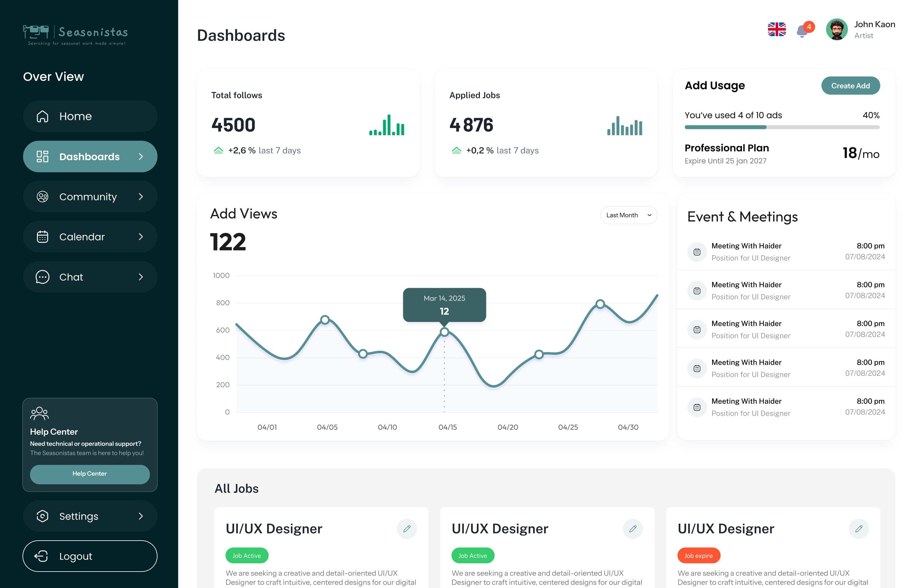Image resolution: width=918 pixels, height=588 pixels.
Task: Click the edit pencil on first job card
Action: 407,529
